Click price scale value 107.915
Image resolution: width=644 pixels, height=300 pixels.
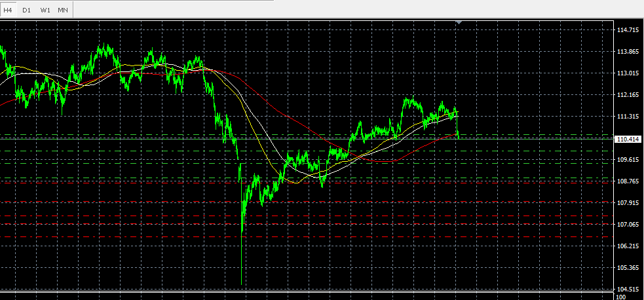(x=628, y=203)
